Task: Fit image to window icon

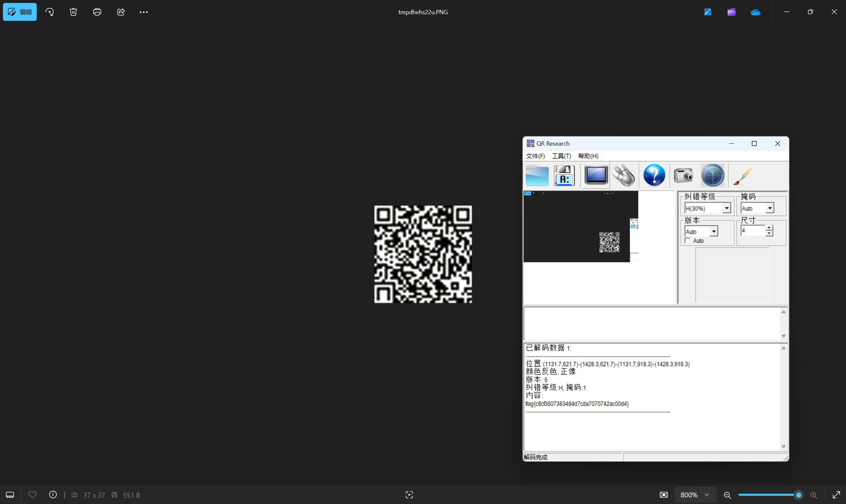Action: [664, 495]
